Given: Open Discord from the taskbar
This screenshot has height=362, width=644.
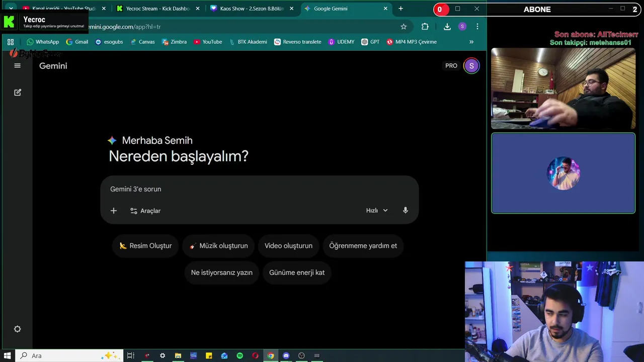Looking at the screenshot, I should pos(286,355).
